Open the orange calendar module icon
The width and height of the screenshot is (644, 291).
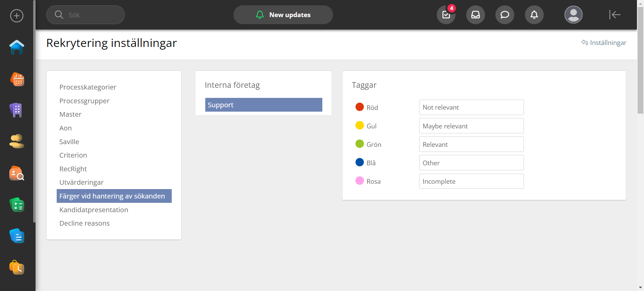(x=17, y=79)
